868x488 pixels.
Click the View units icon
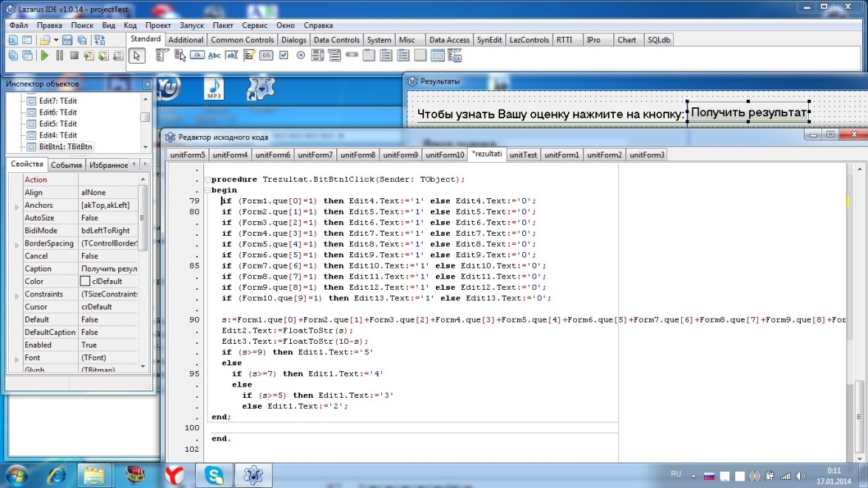tap(13, 55)
